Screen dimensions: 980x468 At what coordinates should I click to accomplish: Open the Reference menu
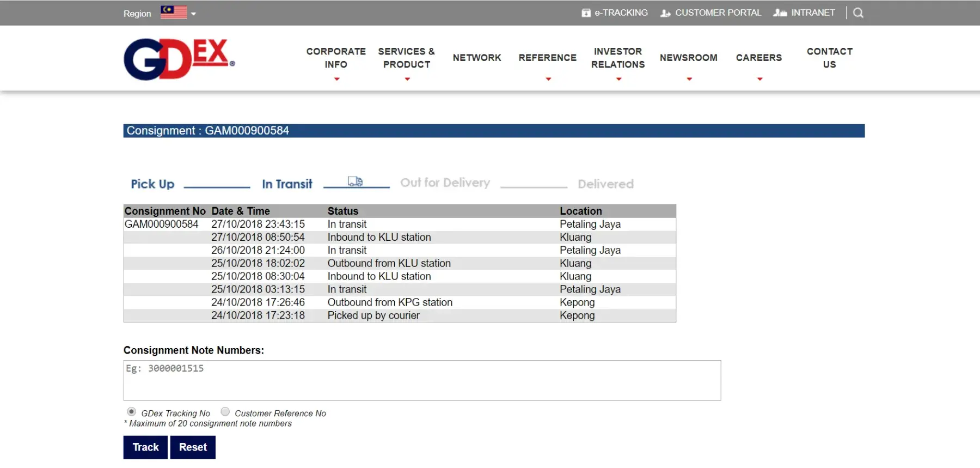pos(548,58)
